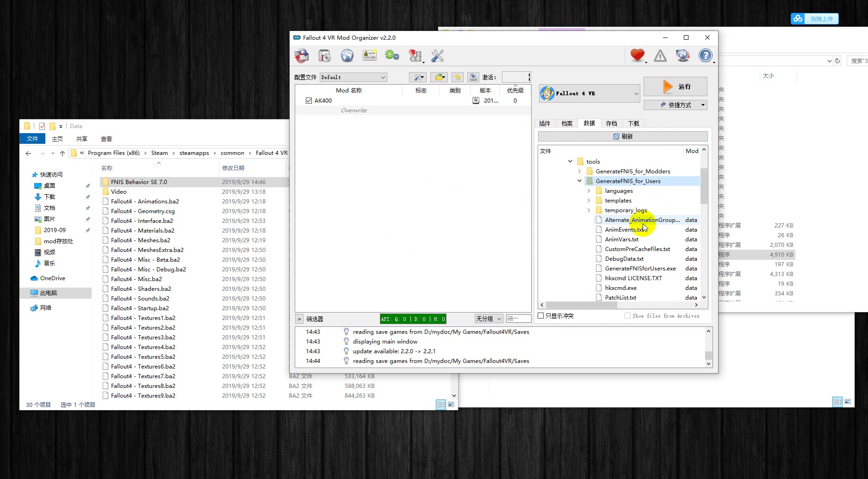This screenshot has height=479, width=868.
Task: Click the Change Game instance icon in Mod Organizer toolbar
Action: 302,56
